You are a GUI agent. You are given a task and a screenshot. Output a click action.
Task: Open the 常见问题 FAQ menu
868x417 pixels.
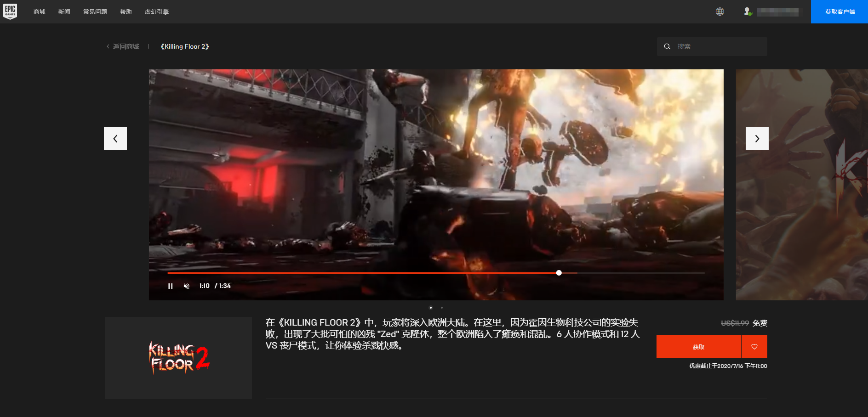tap(95, 12)
